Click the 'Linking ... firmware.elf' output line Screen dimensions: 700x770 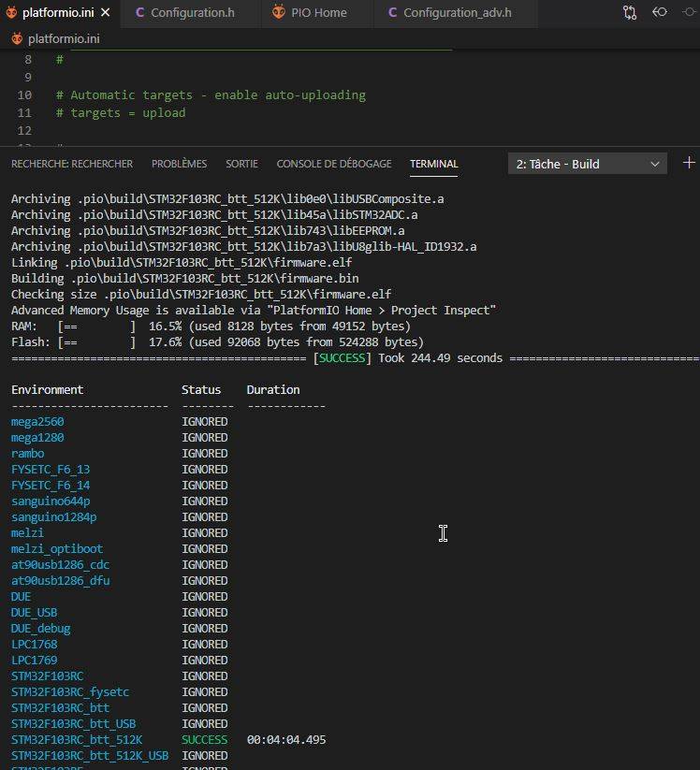pyautogui.click(x=182, y=263)
